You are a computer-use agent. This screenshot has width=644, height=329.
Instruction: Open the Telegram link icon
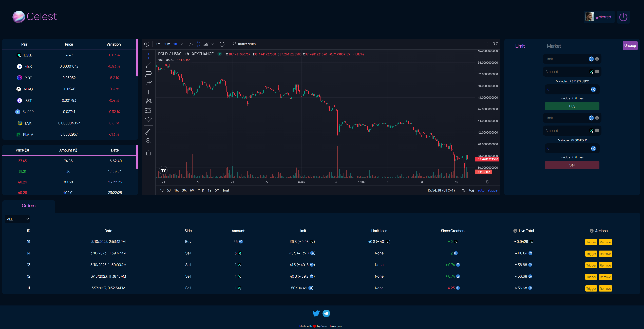tap(326, 313)
